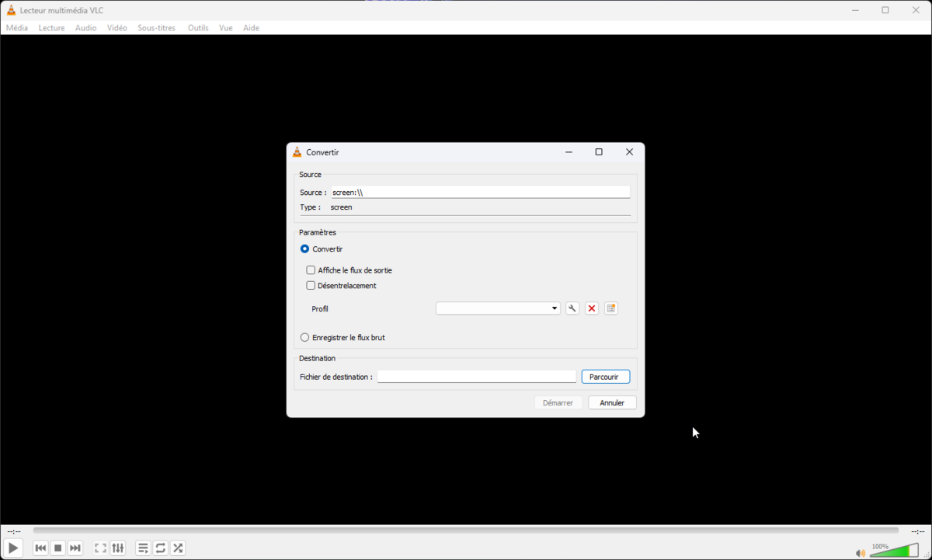Maximize the Convertir dialog
The image size is (932, 560).
point(599,152)
